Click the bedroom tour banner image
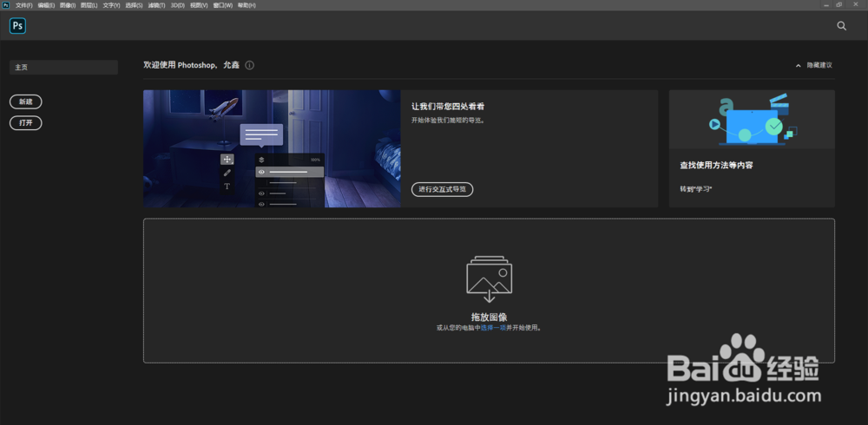868x425 pixels. pos(272,149)
